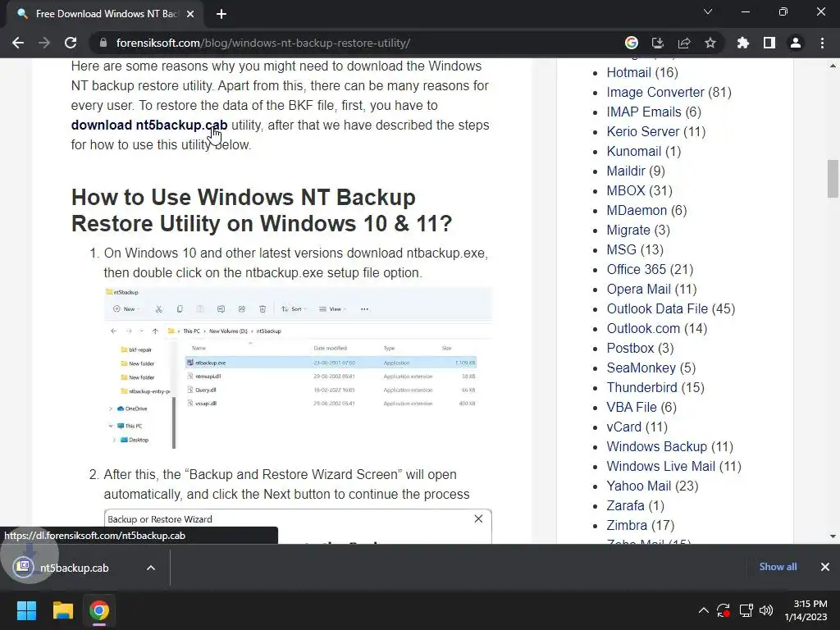
Task: Open the Chrome profile icon
Action: coord(796,43)
